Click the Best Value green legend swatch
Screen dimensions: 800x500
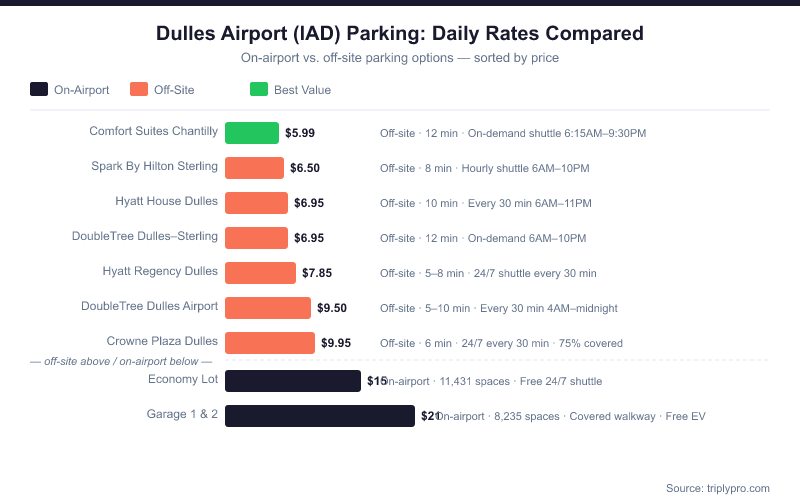[x=259, y=89]
